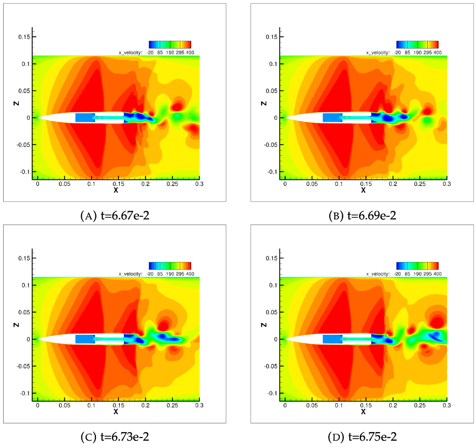Click the blue block inside panel C airfoil
The height and width of the screenshot is (448, 476).
(x=85, y=339)
